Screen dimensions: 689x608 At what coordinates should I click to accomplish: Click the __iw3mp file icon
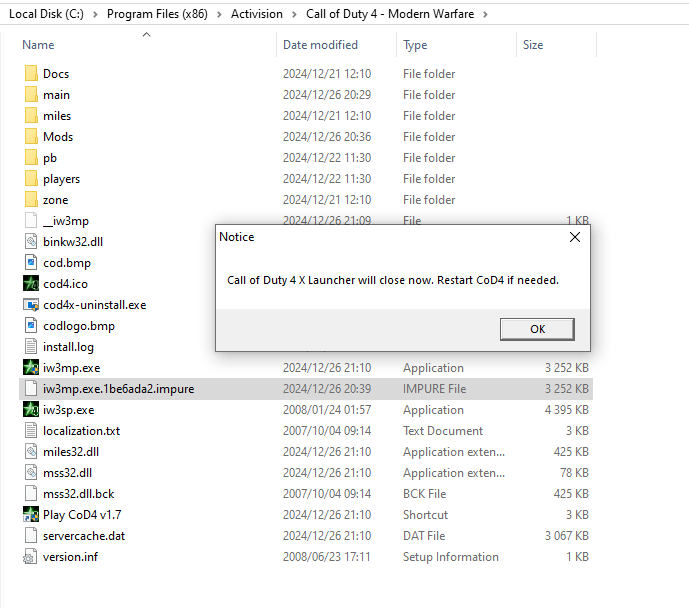(x=31, y=221)
